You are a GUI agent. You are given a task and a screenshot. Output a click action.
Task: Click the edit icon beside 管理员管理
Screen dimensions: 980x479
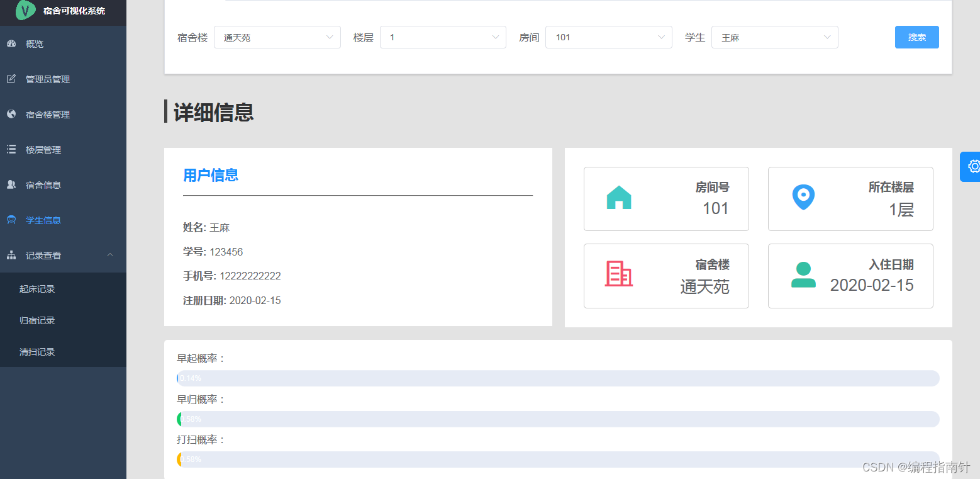point(11,79)
